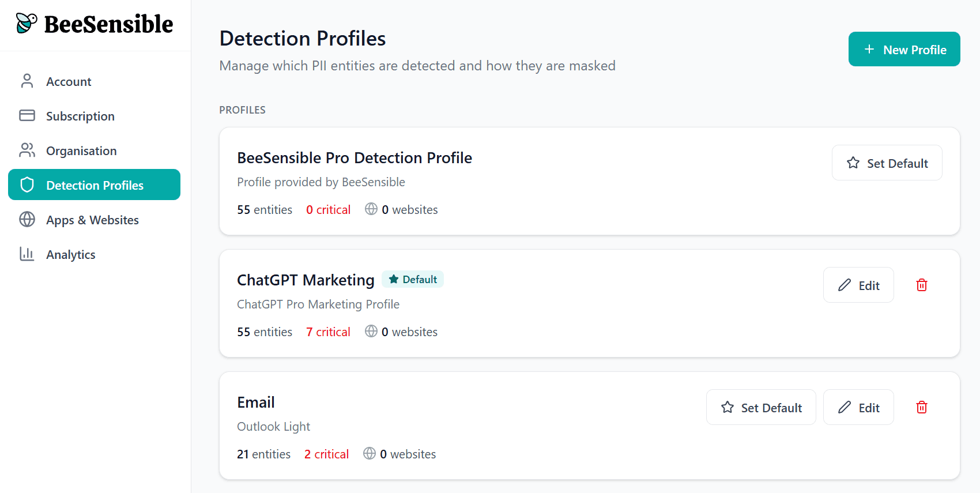This screenshot has width=980, height=493.
Task: Select Detection Profiles in sidebar
Action: [x=95, y=185]
